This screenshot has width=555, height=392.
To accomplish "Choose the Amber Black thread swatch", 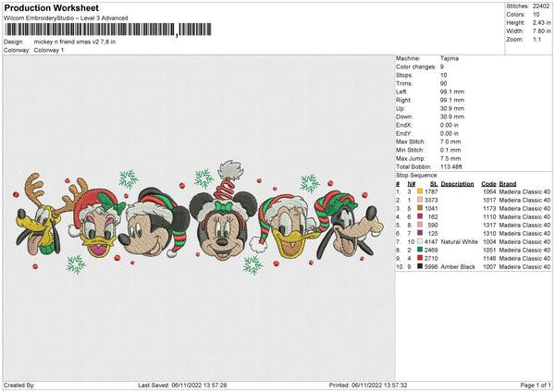I will pyautogui.click(x=420, y=266).
